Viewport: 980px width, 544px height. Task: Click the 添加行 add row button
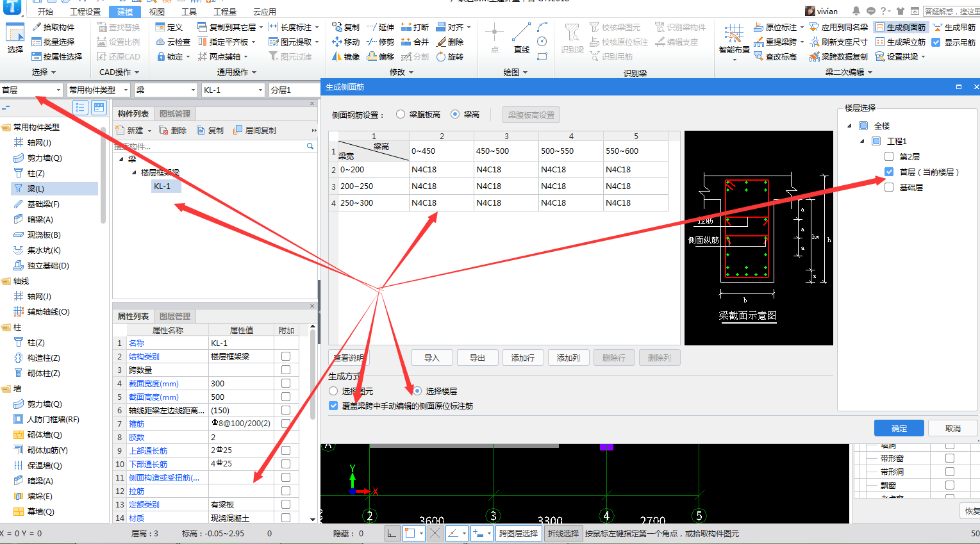coord(523,358)
